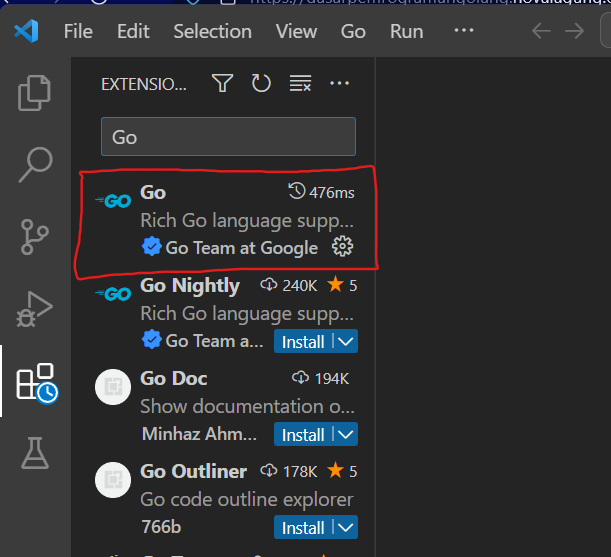Viewport: 611px width, 557px height.
Task: Focus the extensions search box containing Go
Action: (228, 136)
